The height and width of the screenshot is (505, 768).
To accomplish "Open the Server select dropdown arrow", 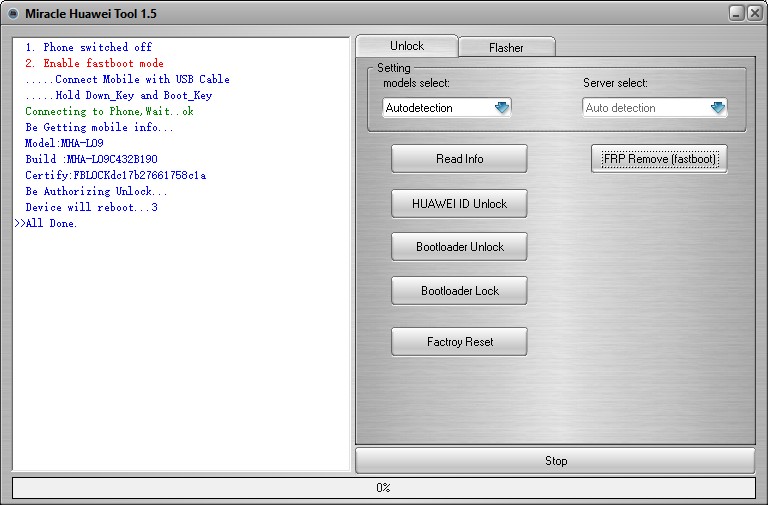I will coord(718,108).
